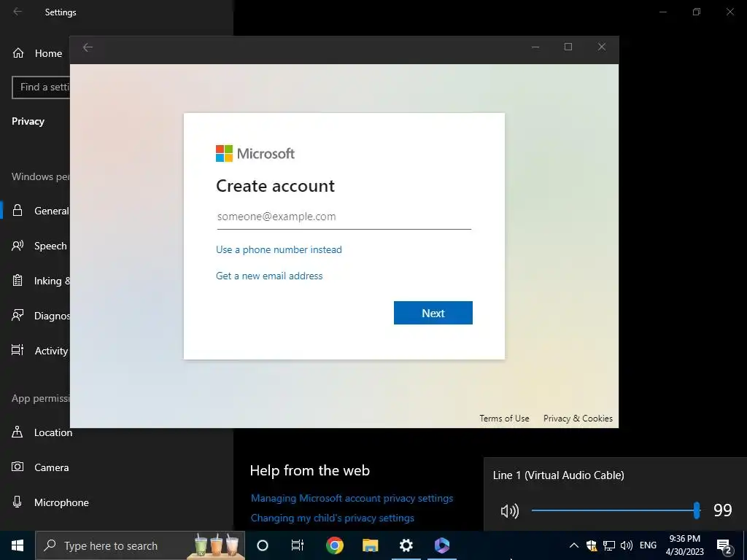The height and width of the screenshot is (560, 747).
Task: Click Privacy heading in Settings sidebar
Action: [x=28, y=122]
